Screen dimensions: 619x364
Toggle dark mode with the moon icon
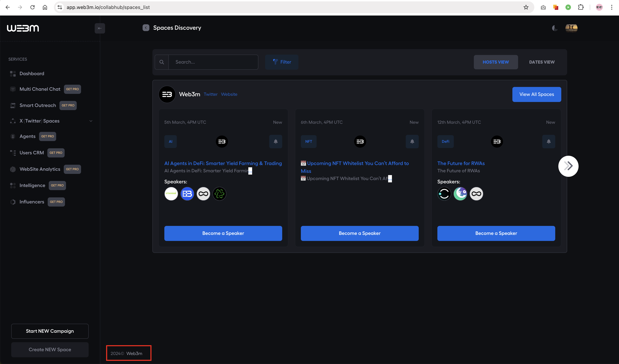555,28
